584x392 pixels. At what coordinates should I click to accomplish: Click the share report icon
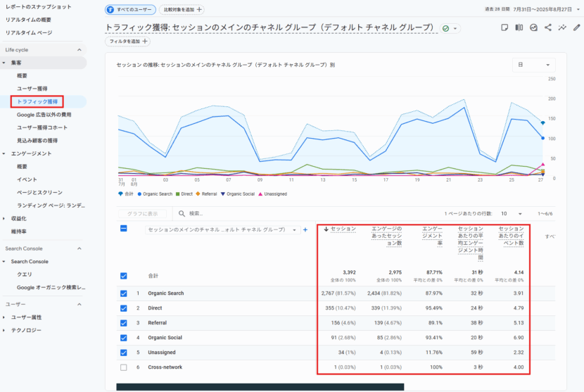[548, 27]
